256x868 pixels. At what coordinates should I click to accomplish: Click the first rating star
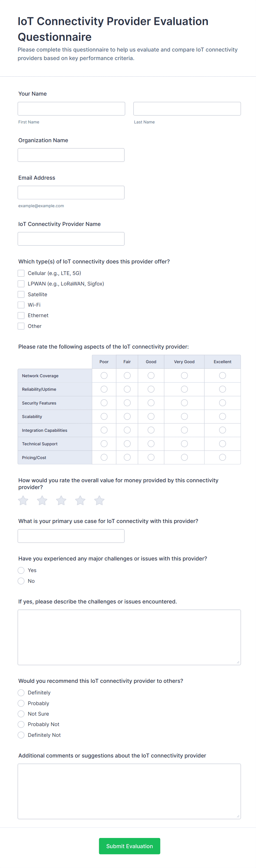(x=23, y=501)
